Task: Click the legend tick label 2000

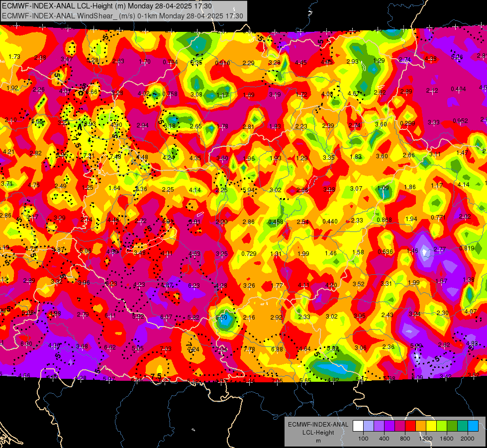Action: pyautogui.click(x=468, y=439)
